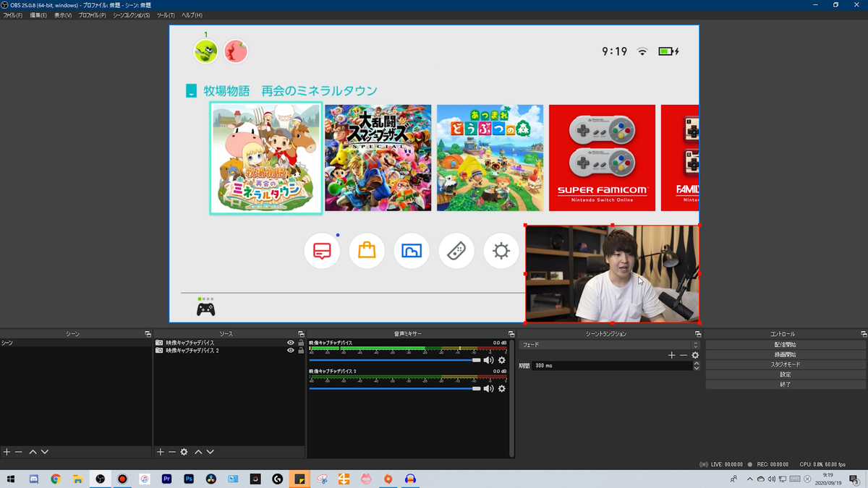Toggle lock on 映像キャプチャデバイス source
Screen dimensions: 868x488
(301, 343)
